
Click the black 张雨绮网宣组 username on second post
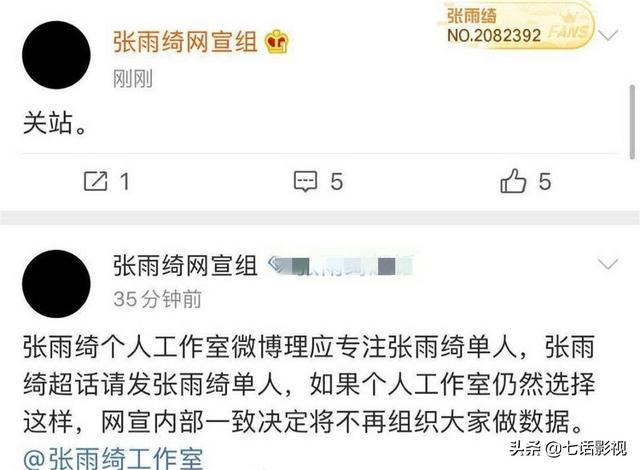(185, 266)
